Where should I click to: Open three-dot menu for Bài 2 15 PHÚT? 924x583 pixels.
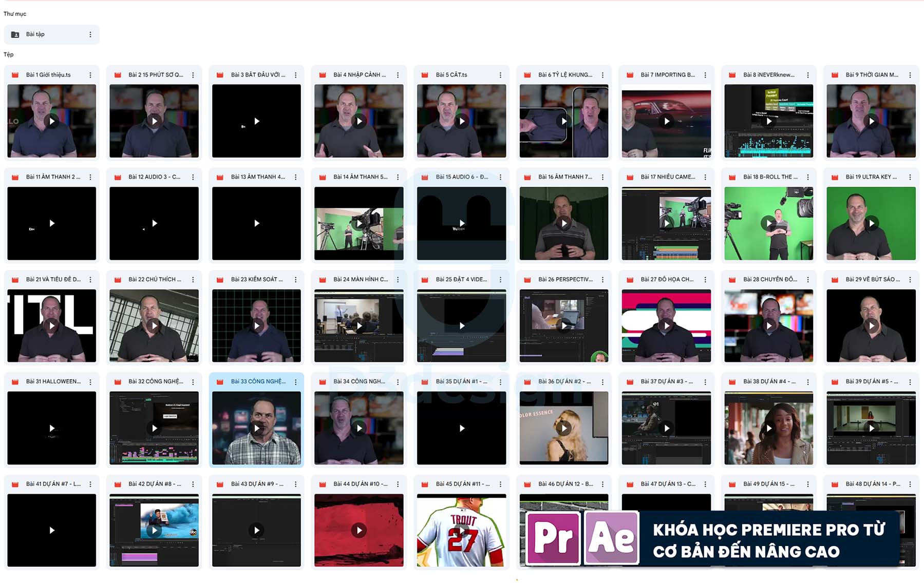[x=193, y=75]
